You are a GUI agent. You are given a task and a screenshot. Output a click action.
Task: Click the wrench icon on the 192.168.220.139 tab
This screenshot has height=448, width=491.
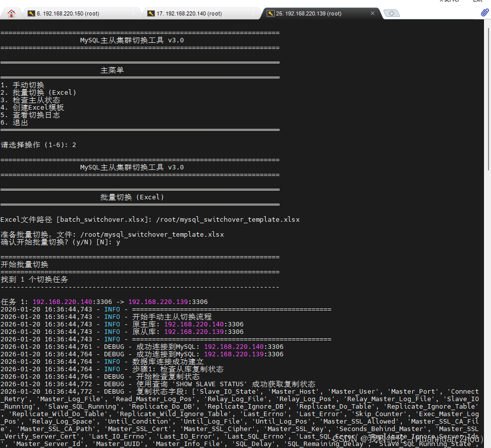click(271, 13)
